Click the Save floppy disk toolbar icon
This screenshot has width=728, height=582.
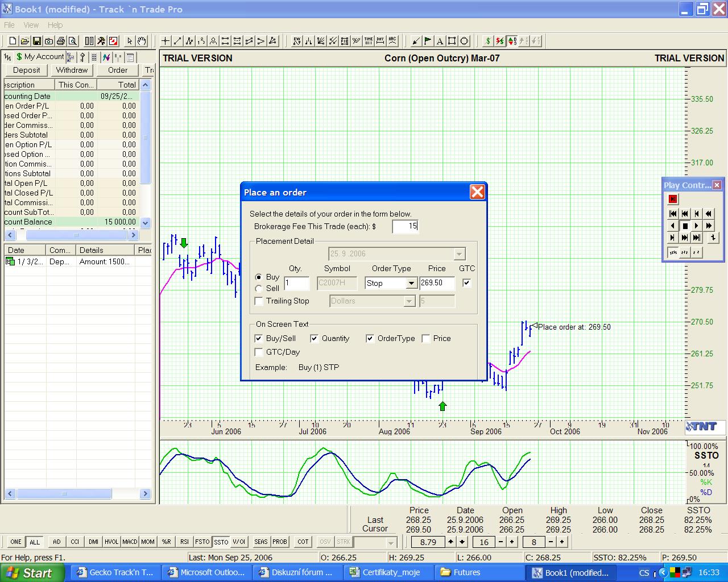click(x=37, y=41)
